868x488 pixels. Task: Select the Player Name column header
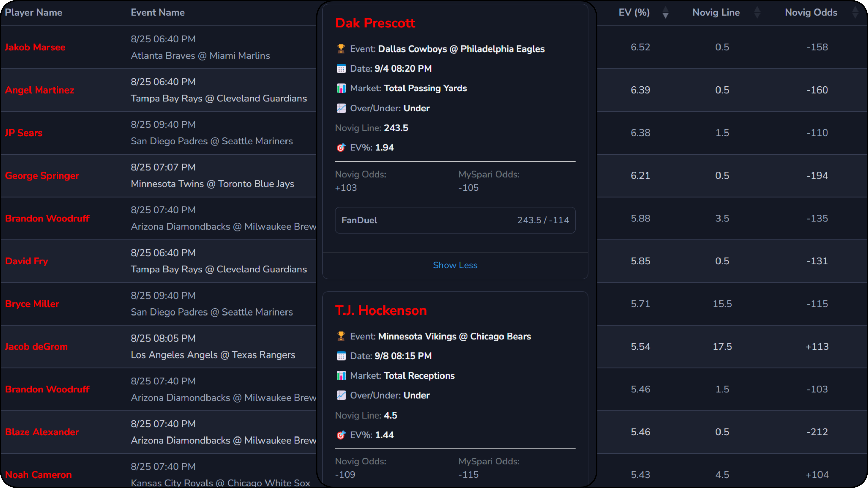tap(34, 12)
